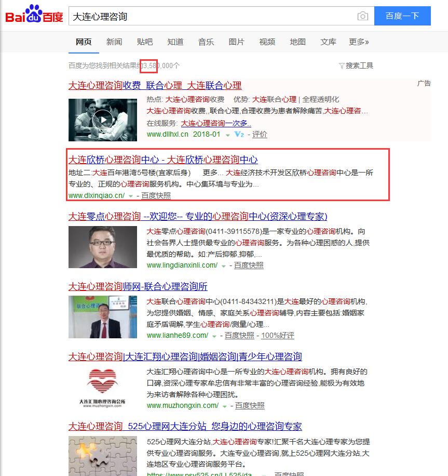Viewport: 448px width, 476px height.
Task: Open the 音乐 tab
Action: point(206,42)
